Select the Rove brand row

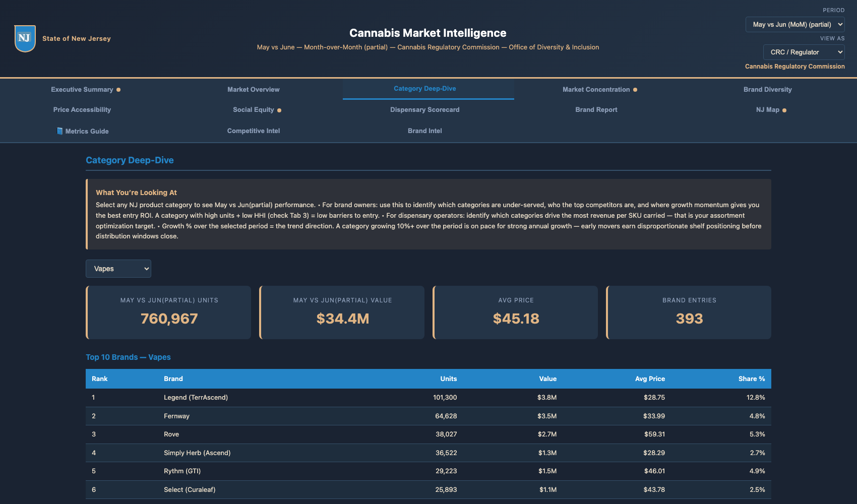pos(428,434)
